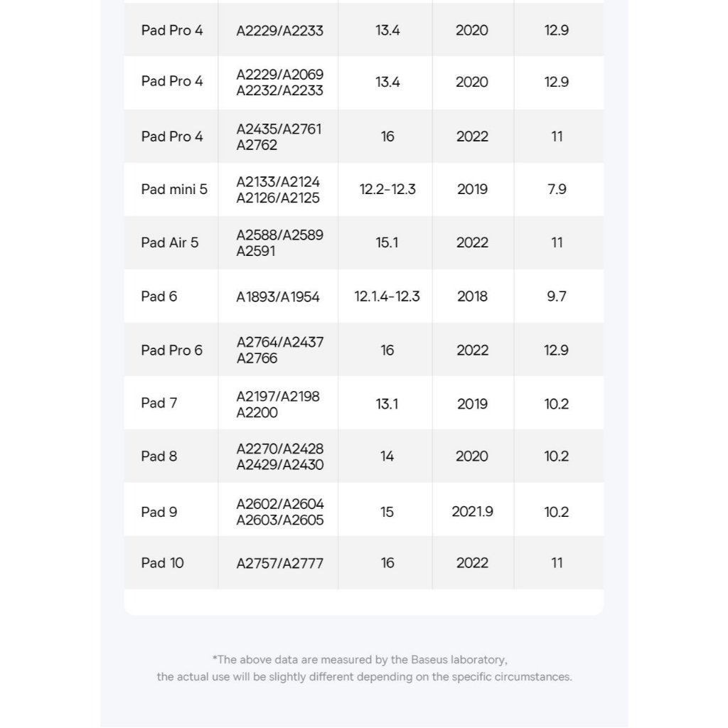728x728 pixels.
Task: Click the A1893/A1954 model number cell
Action: pyautogui.click(x=278, y=297)
